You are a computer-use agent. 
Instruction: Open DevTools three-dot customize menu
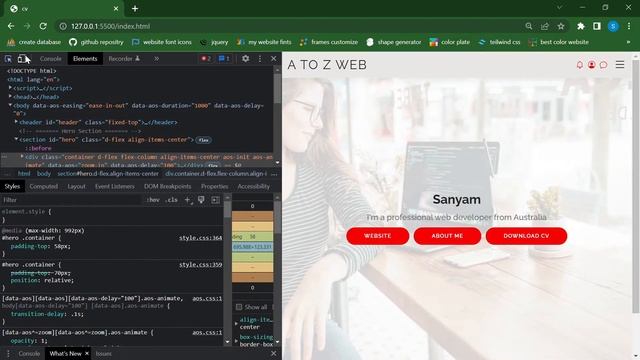pyautogui.click(x=260, y=59)
